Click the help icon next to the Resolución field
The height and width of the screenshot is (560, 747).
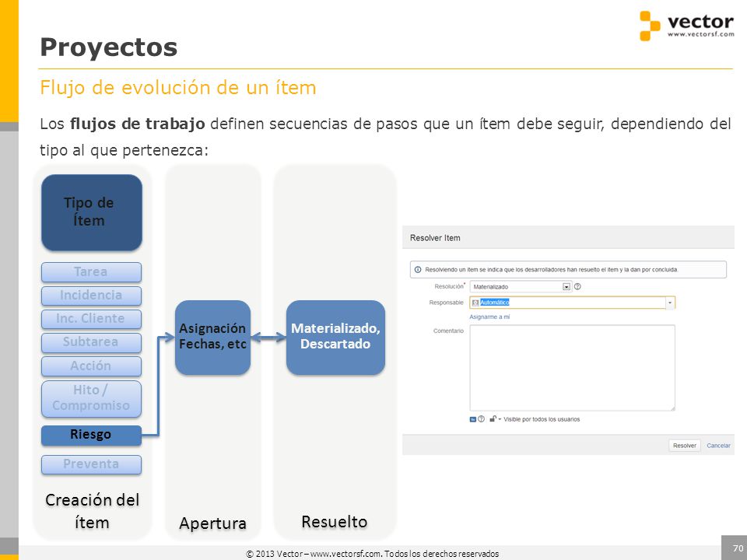pos(578,287)
